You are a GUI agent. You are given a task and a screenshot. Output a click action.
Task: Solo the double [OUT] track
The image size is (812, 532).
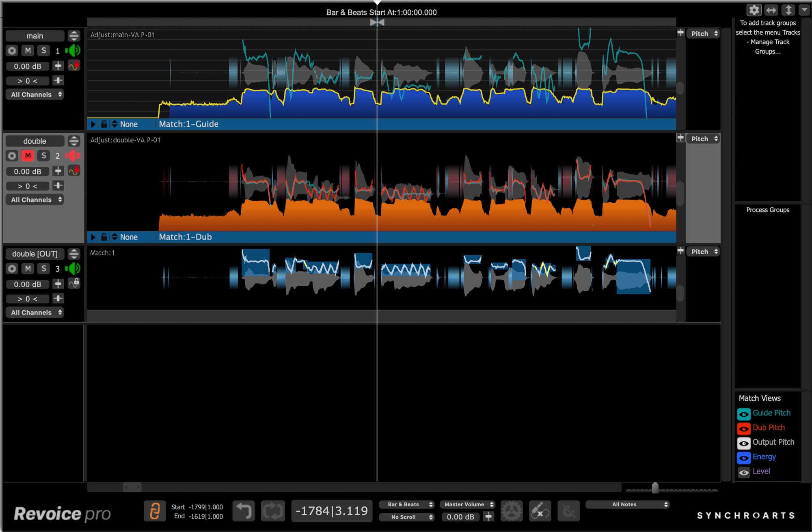44,269
